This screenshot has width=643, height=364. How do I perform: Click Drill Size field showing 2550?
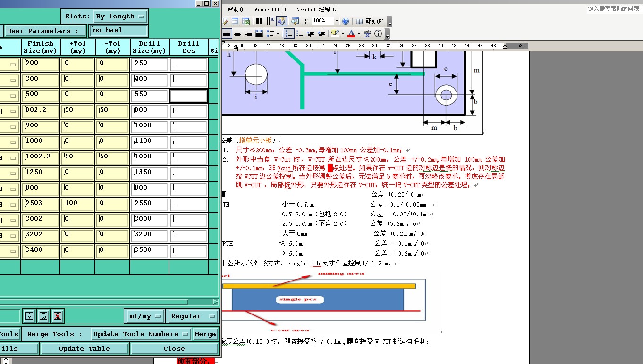pos(150,205)
